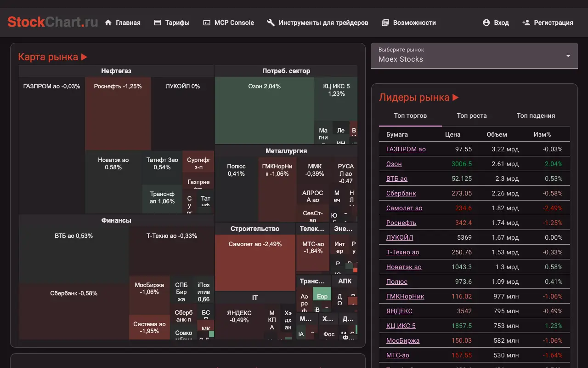588x368 pixels.
Task: Click the add-person icon beside Регистрация
Action: click(x=526, y=23)
